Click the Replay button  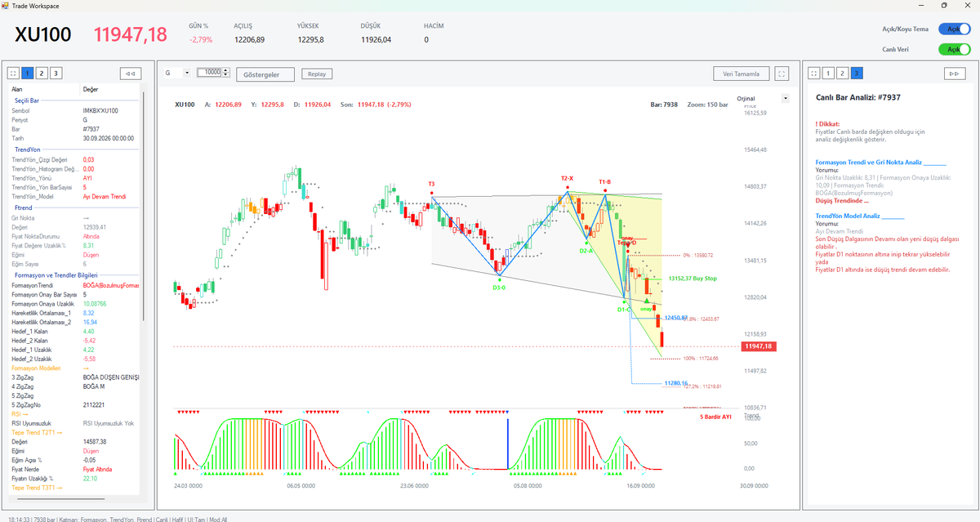pos(317,74)
